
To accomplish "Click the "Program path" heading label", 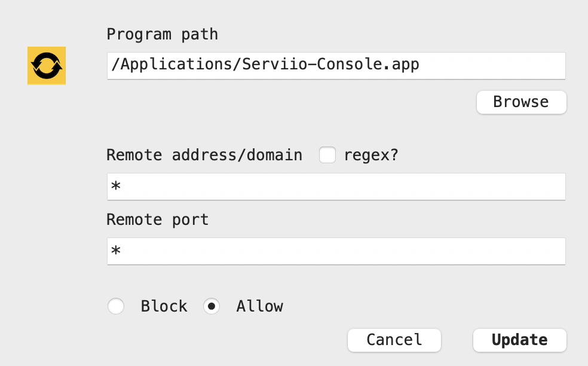I will click(x=162, y=34).
